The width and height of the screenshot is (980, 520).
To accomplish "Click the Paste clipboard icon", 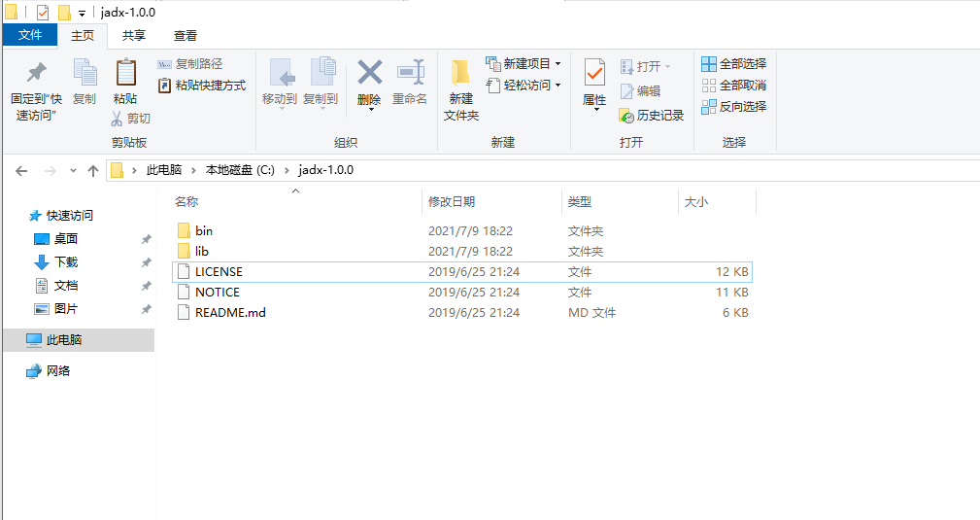I will point(125,73).
